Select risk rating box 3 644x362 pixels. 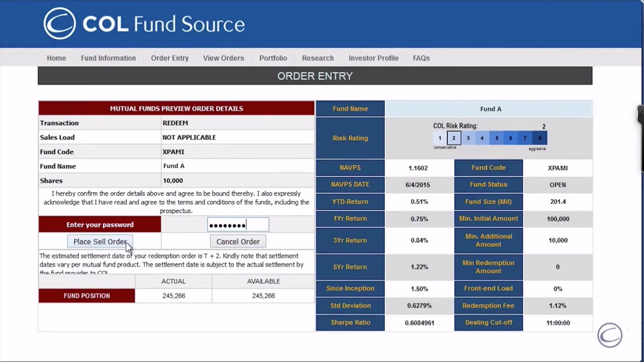tap(468, 138)
